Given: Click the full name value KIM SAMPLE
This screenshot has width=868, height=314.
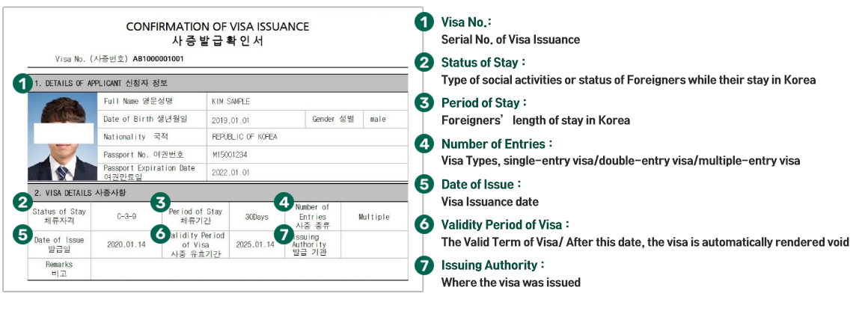Looking at the screenshot, I should click(231, 102).
